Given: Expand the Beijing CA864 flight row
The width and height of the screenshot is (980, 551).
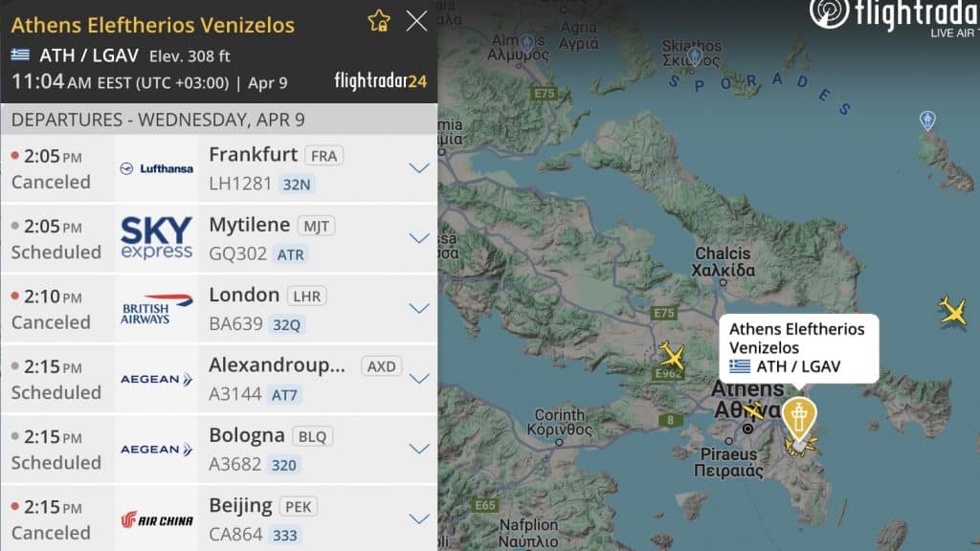Looking at the screenshot, I should [219, 518].
